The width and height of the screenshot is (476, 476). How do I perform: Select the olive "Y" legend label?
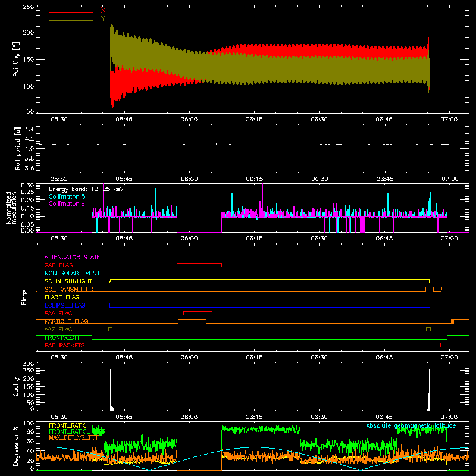[103, 18]
